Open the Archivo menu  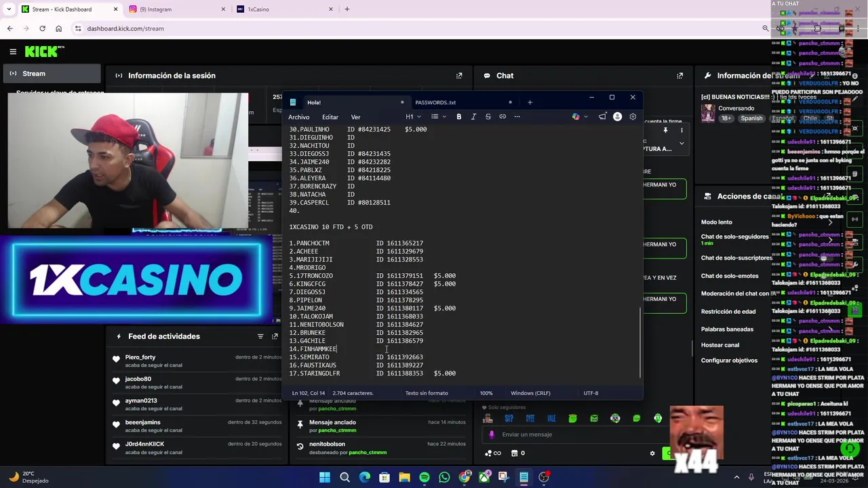pyautogui.click(x=298, y=117)
